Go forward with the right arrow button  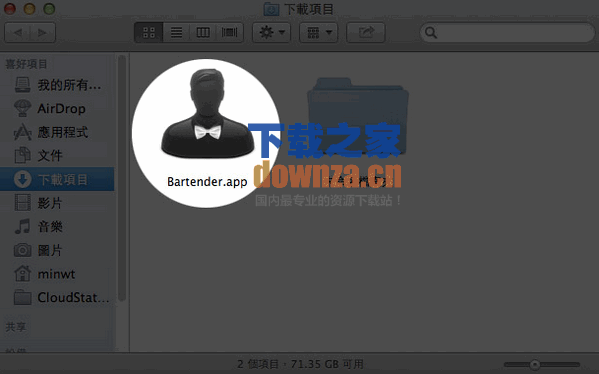(x=43, y=32)
